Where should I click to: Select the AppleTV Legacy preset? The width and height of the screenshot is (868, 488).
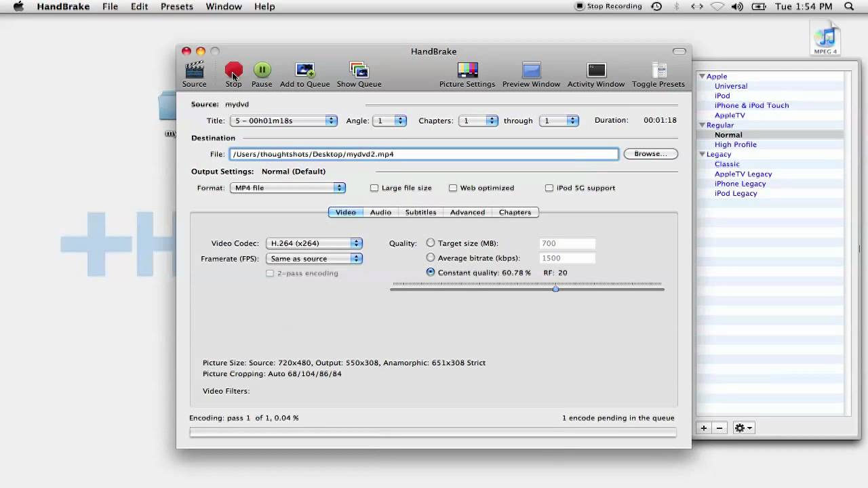(x=743, y=174)
